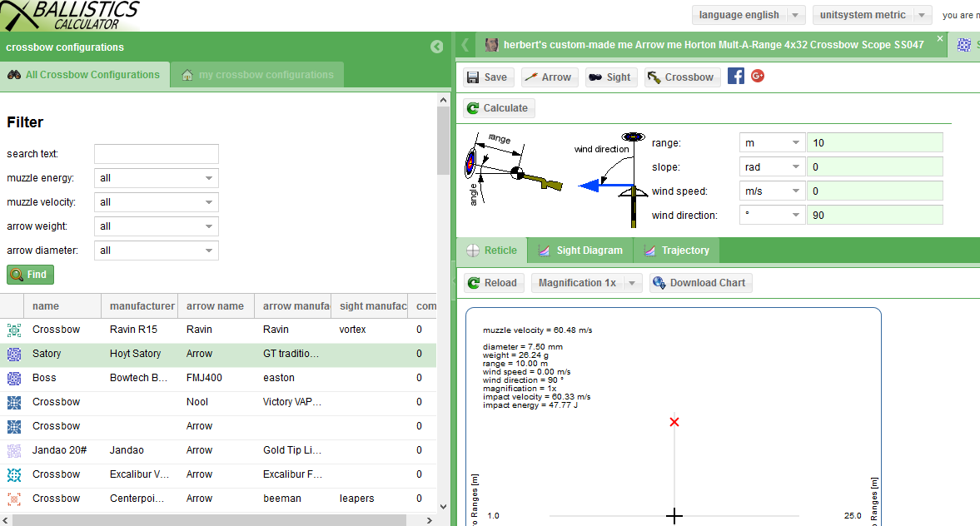This screenshot has width=980, height=526.
Task: Click the horizontal scrollbar left arrow
Action: pyautogui.click(x=6, y=520)
